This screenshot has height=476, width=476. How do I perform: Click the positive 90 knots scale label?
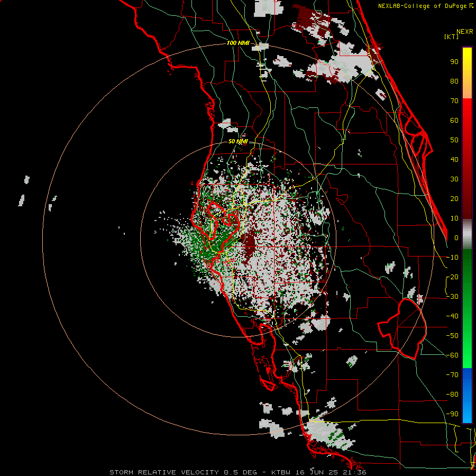454,62
